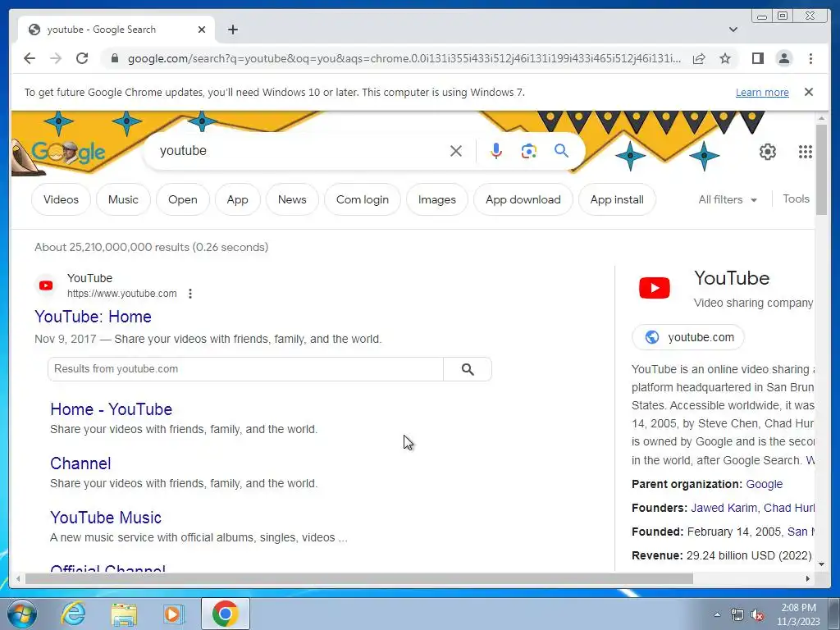This screenshot has width=840, height=630.
Task: Select the Music filter chip
Action: pos(123,199)
